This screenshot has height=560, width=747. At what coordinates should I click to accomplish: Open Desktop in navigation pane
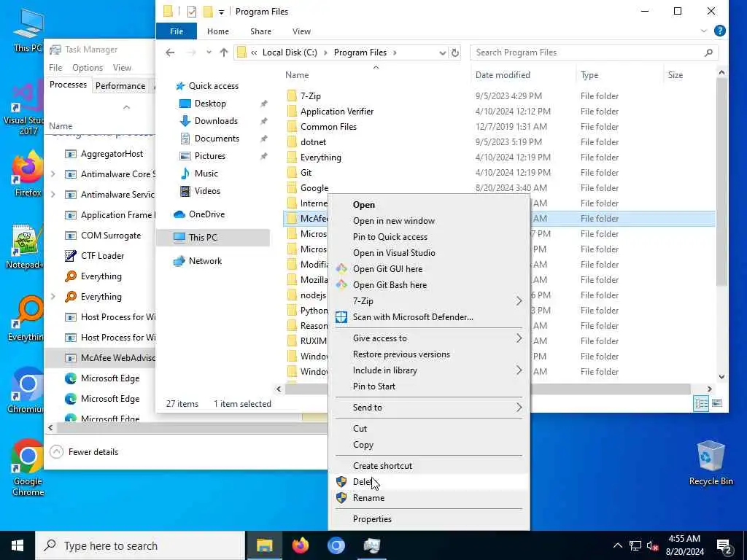click(x=210, y=104)
